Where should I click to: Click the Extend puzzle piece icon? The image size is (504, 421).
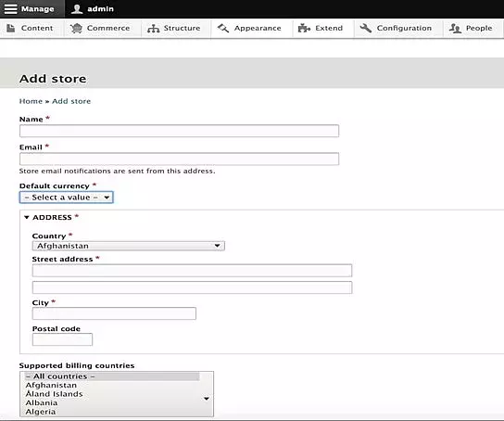click(304, 29)
